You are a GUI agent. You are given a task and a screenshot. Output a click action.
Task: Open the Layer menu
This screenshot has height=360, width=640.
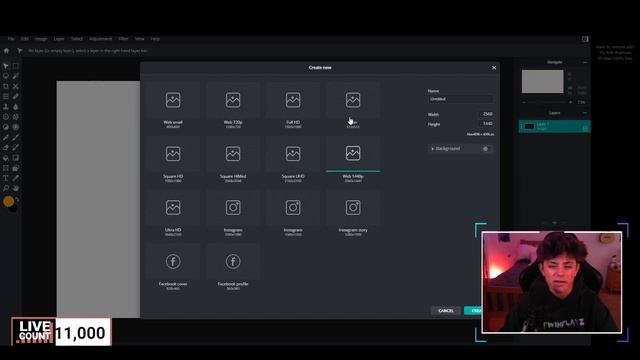click(59, 39)
